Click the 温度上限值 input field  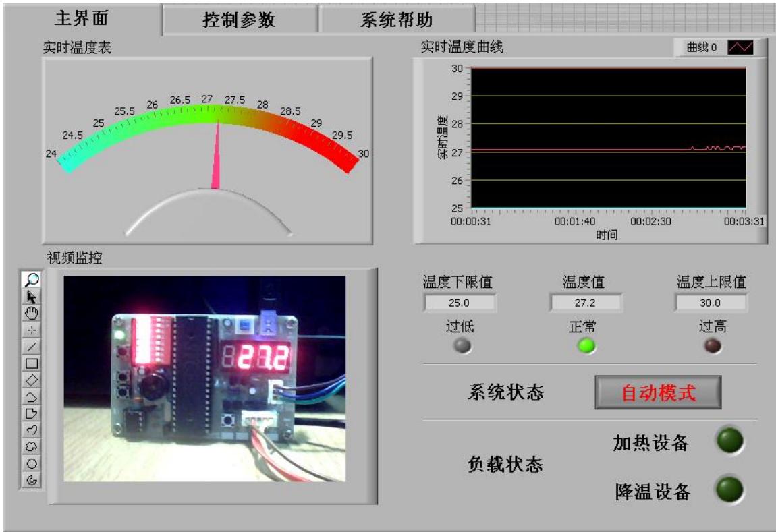pyautogui.click(x=711, y=303)
